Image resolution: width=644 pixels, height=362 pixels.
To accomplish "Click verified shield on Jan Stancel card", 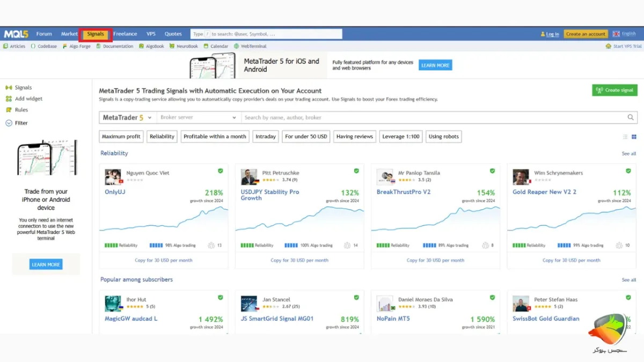I will pyautogui.click(x=356, y=298).
